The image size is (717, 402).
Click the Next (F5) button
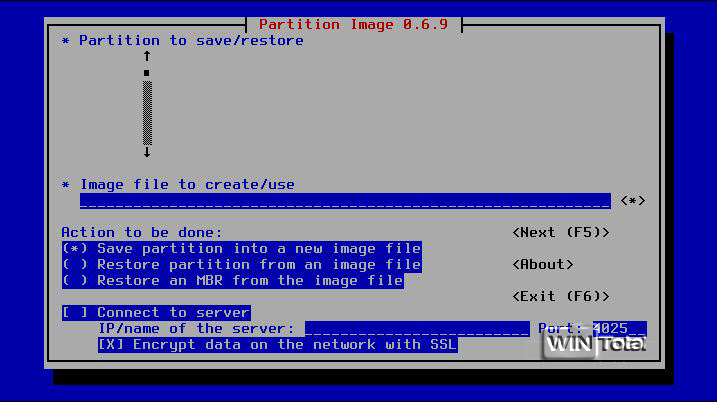[561, 232]
